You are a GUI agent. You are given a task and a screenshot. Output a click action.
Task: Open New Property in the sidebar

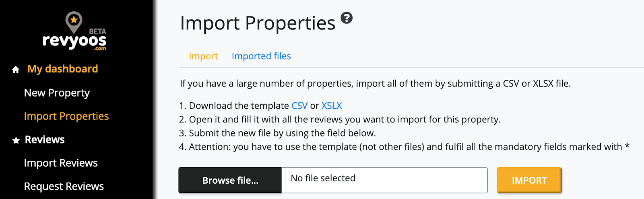coord(57,93)
